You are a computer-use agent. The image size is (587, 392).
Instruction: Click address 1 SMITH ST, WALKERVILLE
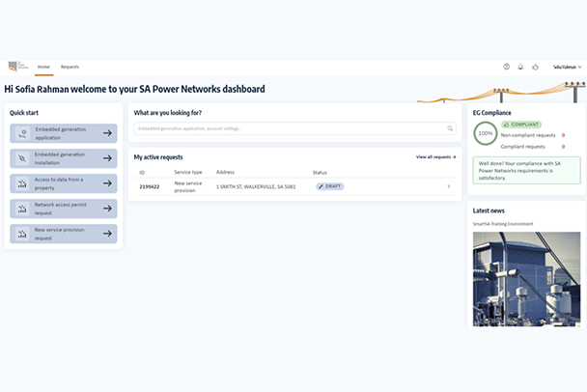[256, 186]
